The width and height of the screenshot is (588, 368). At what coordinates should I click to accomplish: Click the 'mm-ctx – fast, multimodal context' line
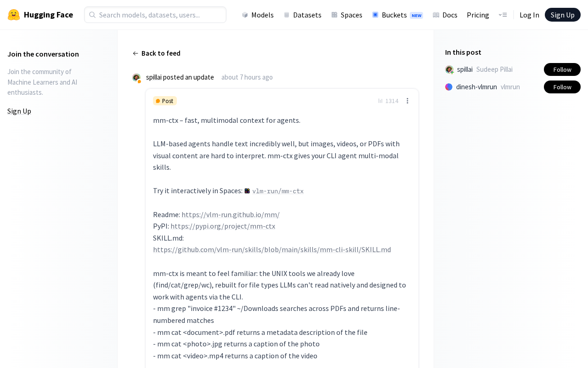click(226, 121)
